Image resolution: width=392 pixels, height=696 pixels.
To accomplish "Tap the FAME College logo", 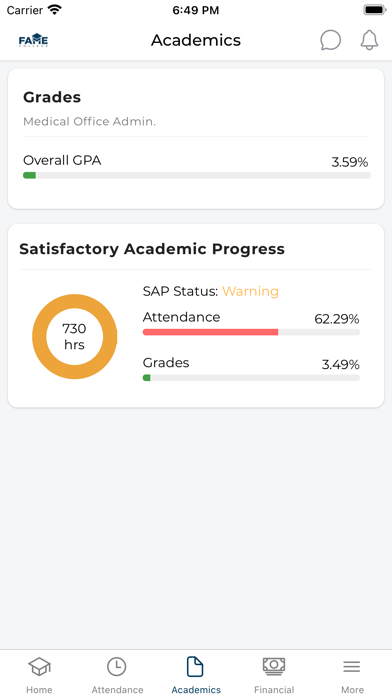I will 33,40.
